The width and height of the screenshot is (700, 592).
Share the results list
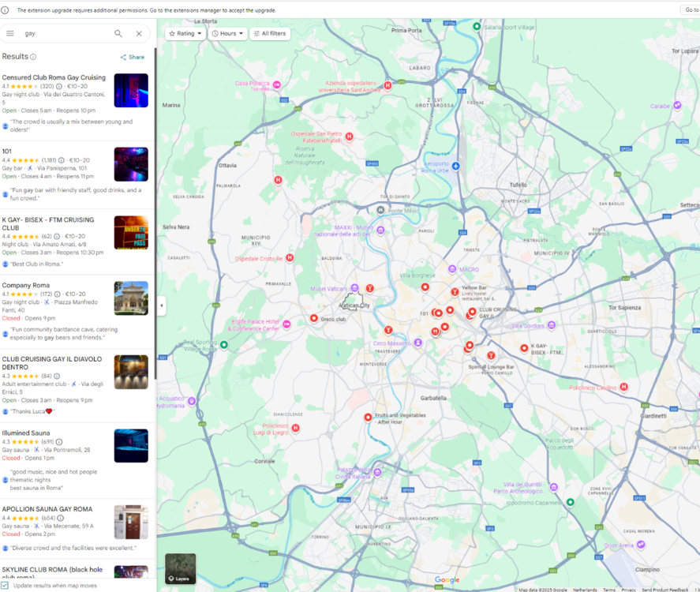[132, 57]
